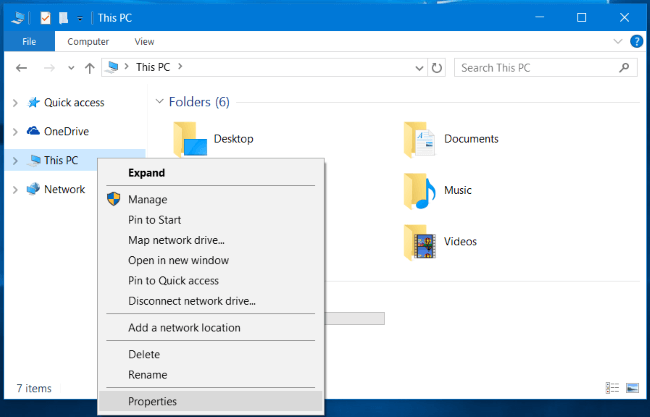This screenshot has width=650, height=417.
Task: Open the Computer ribbon tab
Action: click(88, 41)
